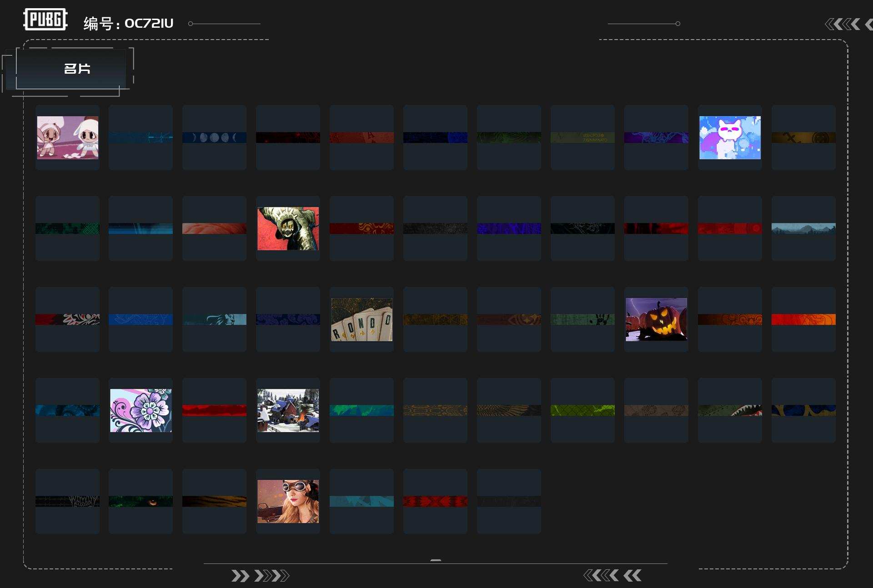The width and height of the screenshot is (873, 588).
Task: Click the PUBG logo
Action: pos(45,19)
